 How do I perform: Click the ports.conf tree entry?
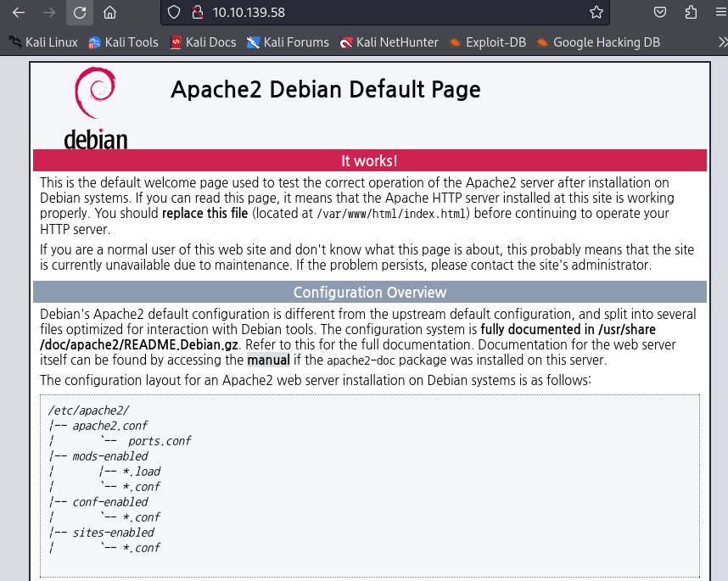(x=160, y=441)
